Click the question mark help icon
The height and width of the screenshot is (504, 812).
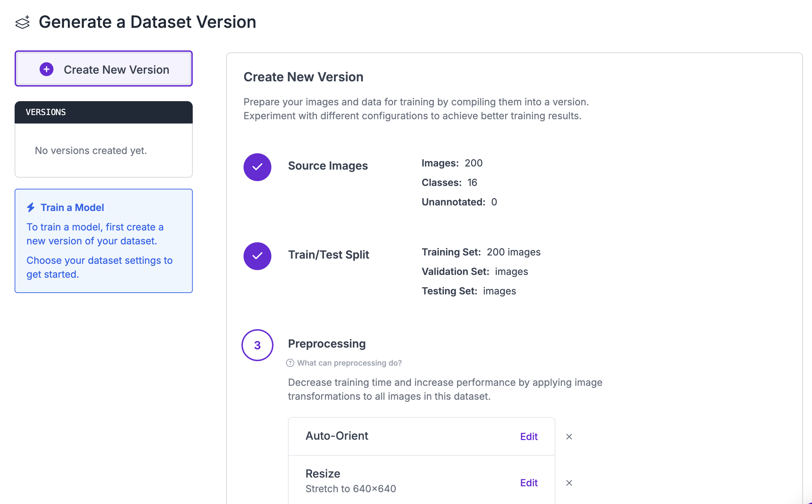point(290,363)
